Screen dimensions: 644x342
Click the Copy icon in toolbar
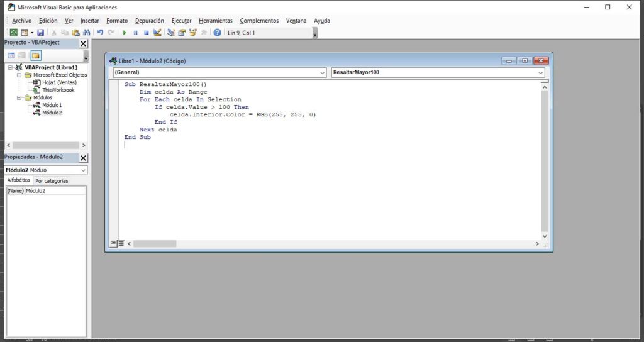65,33
